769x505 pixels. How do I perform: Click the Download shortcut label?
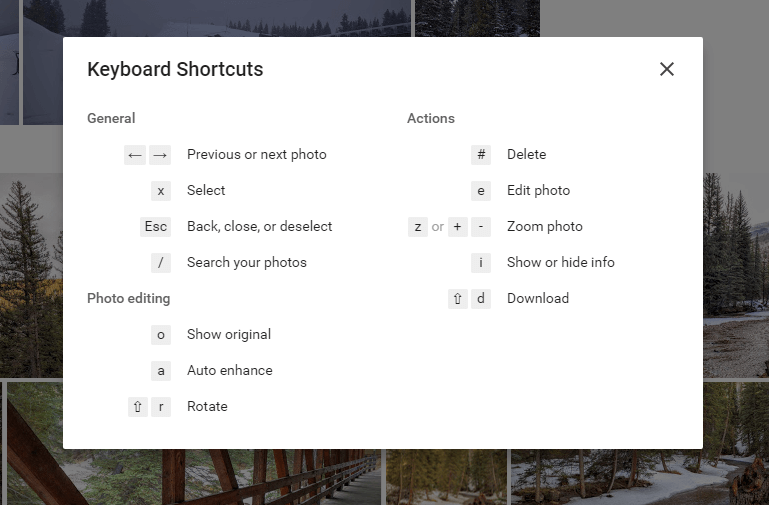(538, 298)
